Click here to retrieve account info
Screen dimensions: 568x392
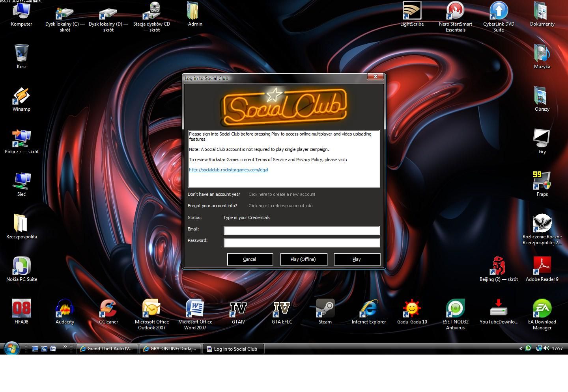(280, 206)
